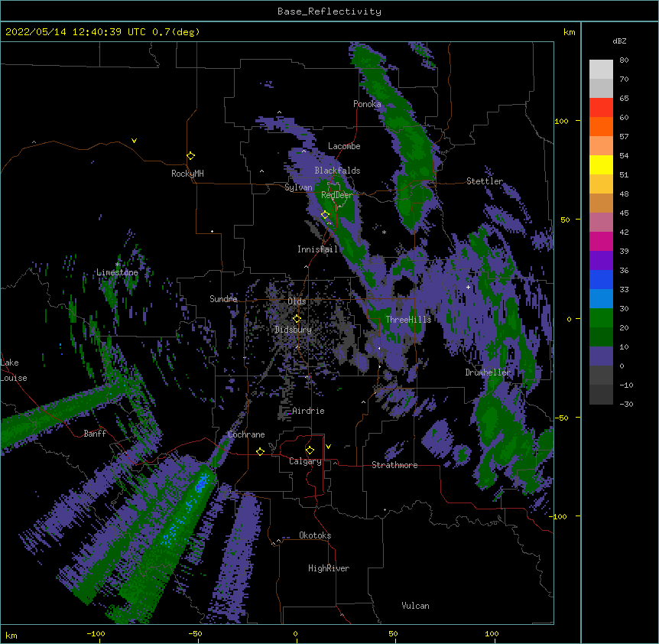The width and height of the screenshot is (659, 644).
Task: Pick the gold 51 dBZ legend swatch
Action: [x=601, y=184]
